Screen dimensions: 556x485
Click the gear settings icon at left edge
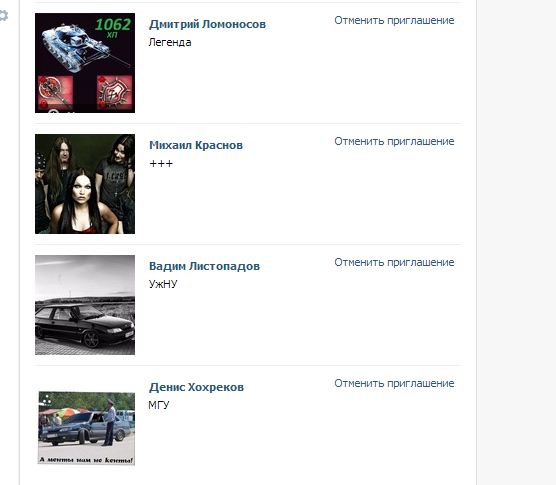tap(3, 16)
